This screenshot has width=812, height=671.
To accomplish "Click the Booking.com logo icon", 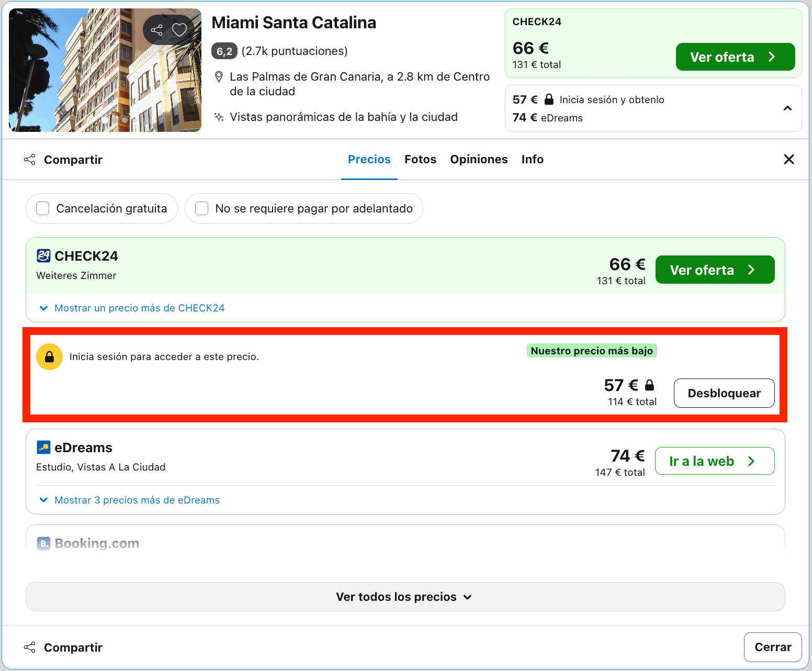I will coord(43,543).
